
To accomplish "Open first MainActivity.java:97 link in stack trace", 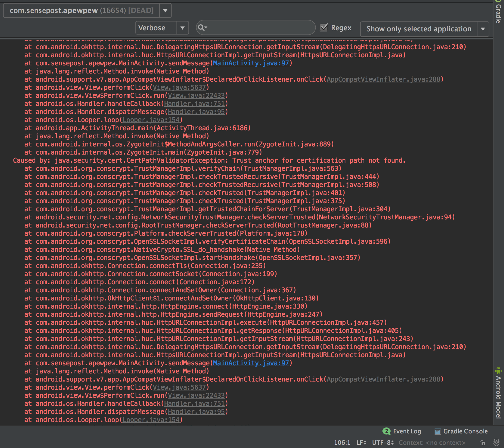I will (x=251, y=63).
